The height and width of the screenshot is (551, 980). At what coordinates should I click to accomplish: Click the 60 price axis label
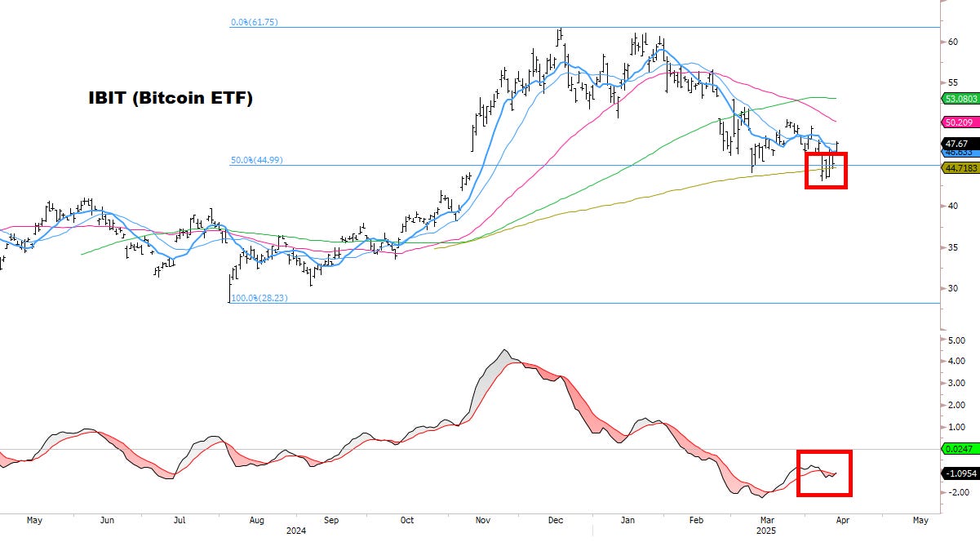[x=951, y=41]
